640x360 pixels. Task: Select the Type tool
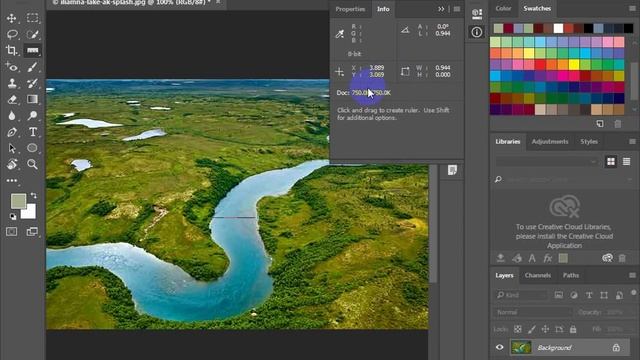coord(33,132)
